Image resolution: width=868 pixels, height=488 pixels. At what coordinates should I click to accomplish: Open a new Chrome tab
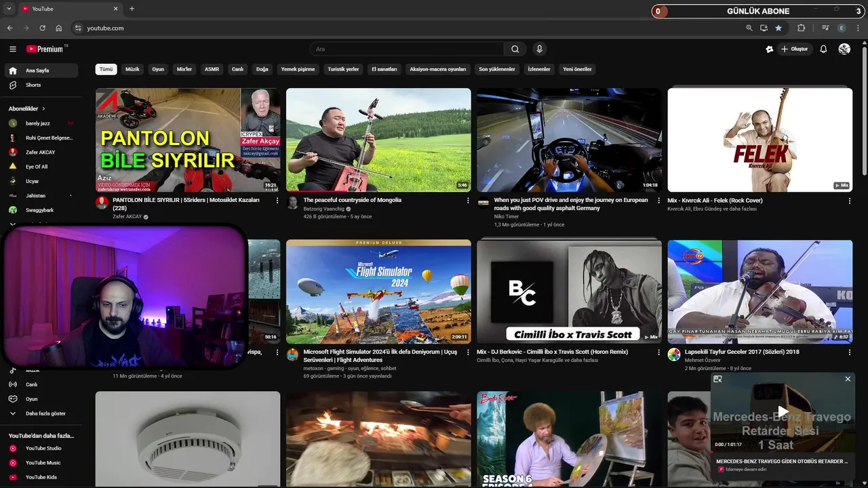(x=132, y=9)
